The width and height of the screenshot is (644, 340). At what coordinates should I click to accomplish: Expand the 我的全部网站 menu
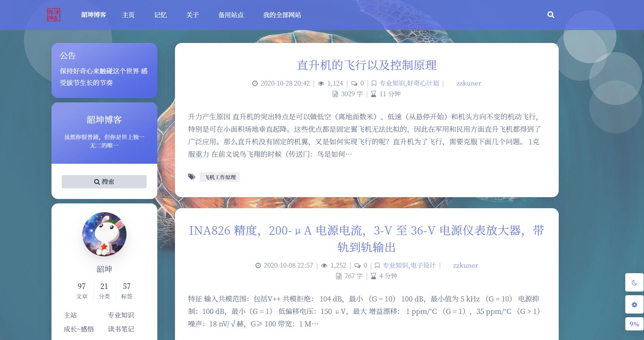point(282,15)
